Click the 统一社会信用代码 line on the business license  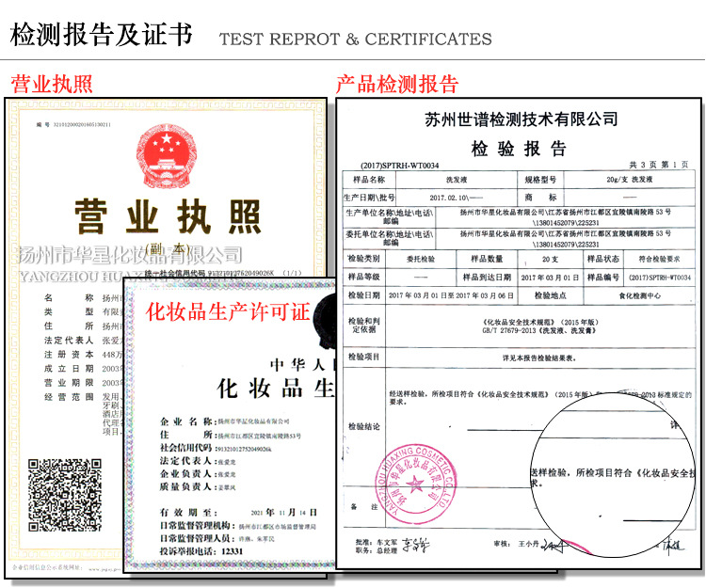[223, 273]
